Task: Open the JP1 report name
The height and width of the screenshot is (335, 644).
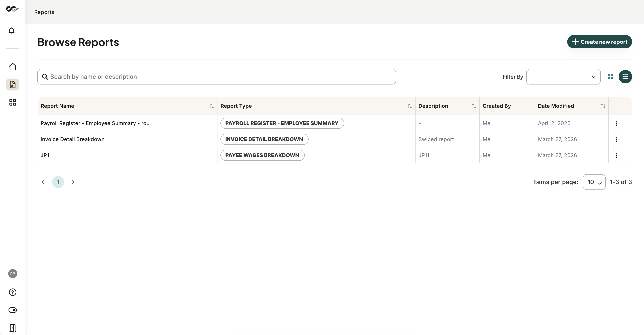Action: tap(45, 155)
